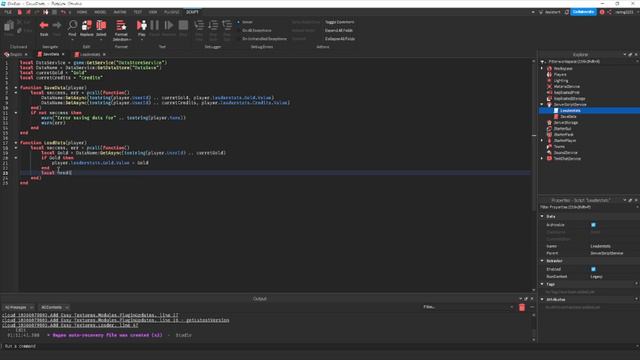Click the Step Over debugger icon
Image resolution: width=640 pixels, height=360 pixels.
[x=213, y=26]
